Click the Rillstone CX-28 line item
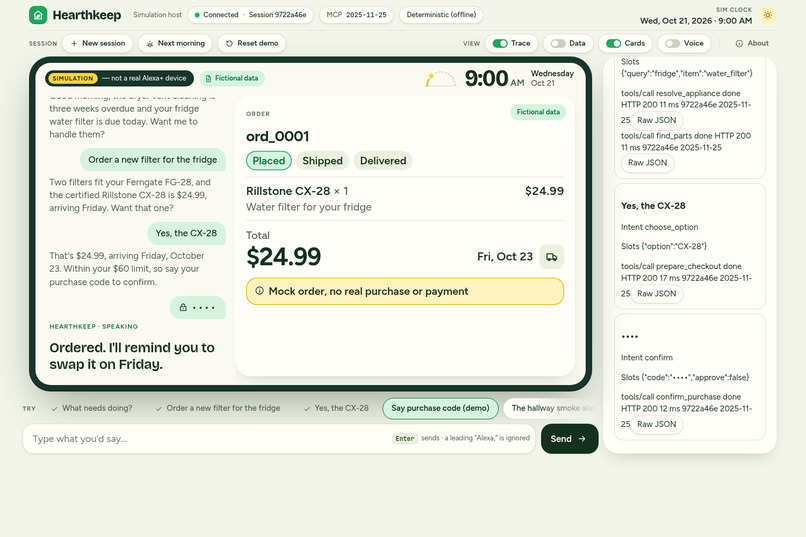This screenshot has height=537, width=806. point(405,199)
